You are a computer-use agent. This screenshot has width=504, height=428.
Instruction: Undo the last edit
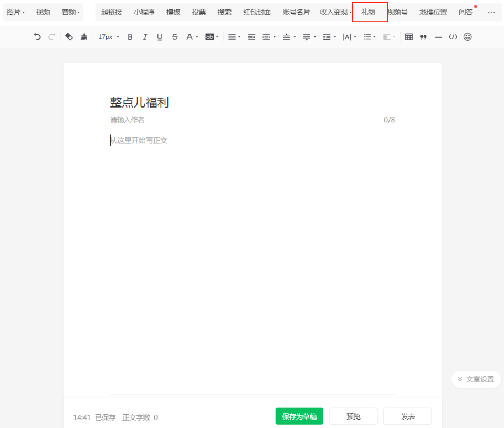click(37, 37)
